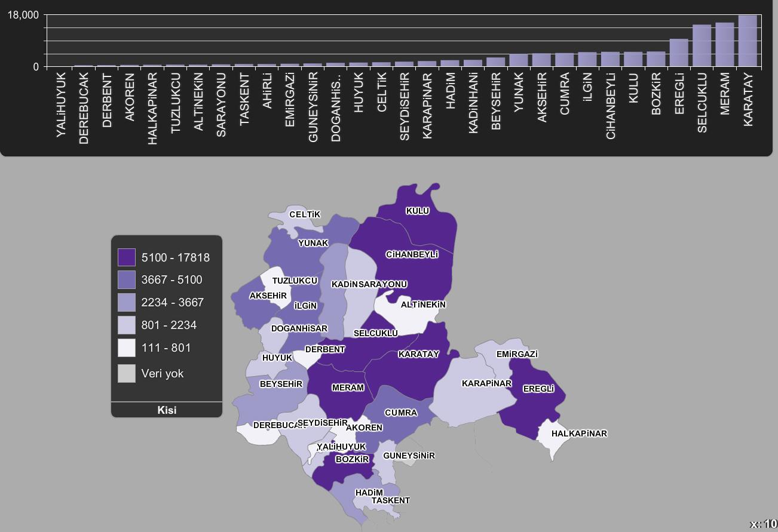778x532 pixels.
Task: Click the YUNAK bar in the chart
Action: (519, 60)
